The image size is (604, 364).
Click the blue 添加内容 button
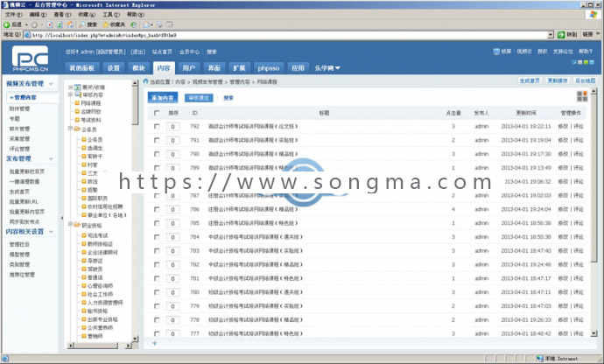click(x=163, y=97)
